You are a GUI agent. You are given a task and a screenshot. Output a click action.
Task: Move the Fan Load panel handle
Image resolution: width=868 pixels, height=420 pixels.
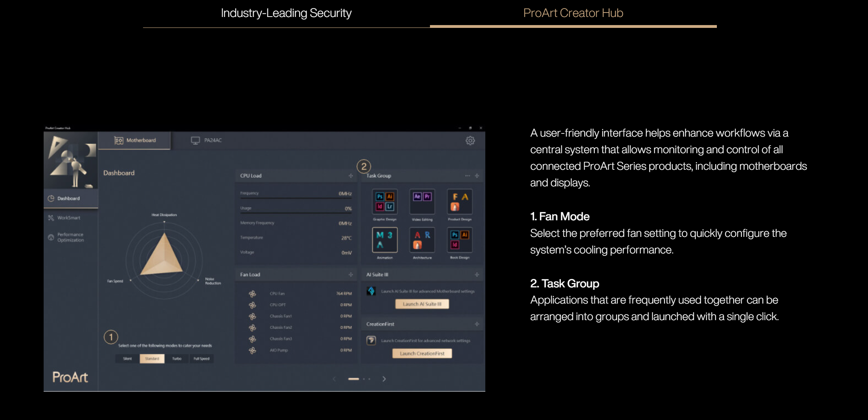click(x=351, y=274)
